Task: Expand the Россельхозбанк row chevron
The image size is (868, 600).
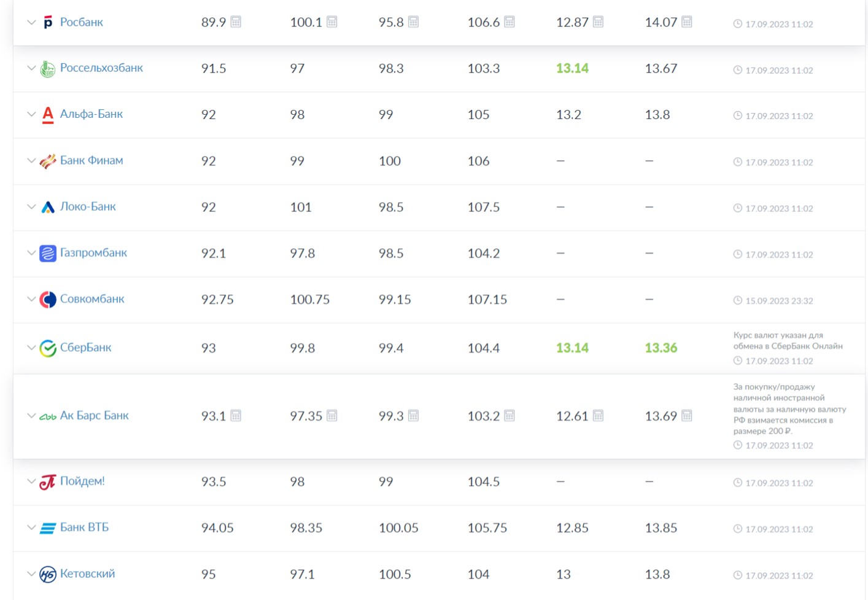Action: click(31, 68)
